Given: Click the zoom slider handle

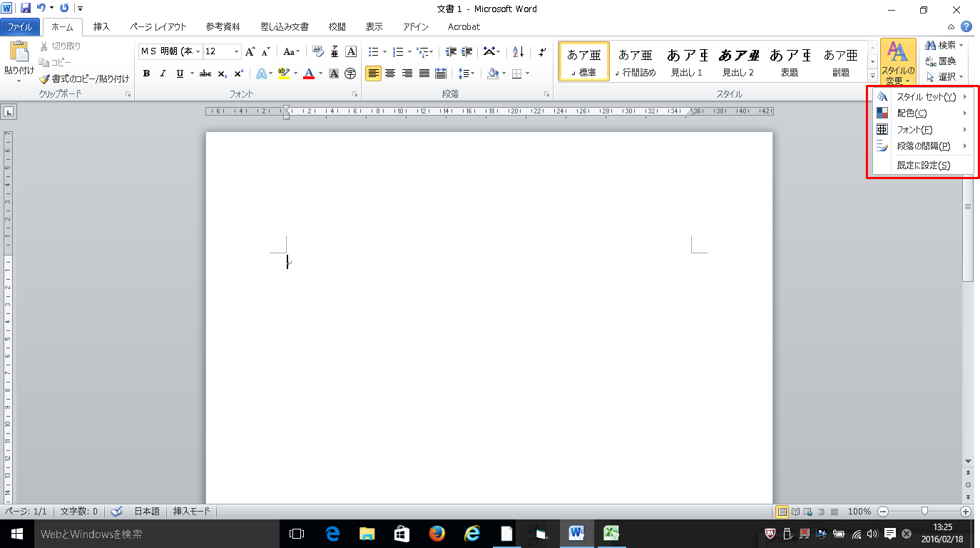Looking at the screenshot, I should coord(924,511).
